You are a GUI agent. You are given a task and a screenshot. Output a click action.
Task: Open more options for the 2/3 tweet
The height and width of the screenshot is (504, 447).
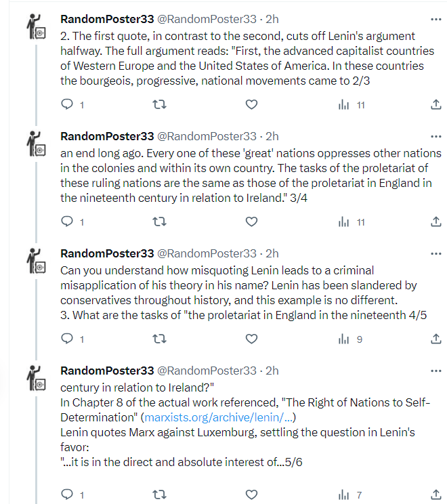pyautogui.click(x=437, y=19)
